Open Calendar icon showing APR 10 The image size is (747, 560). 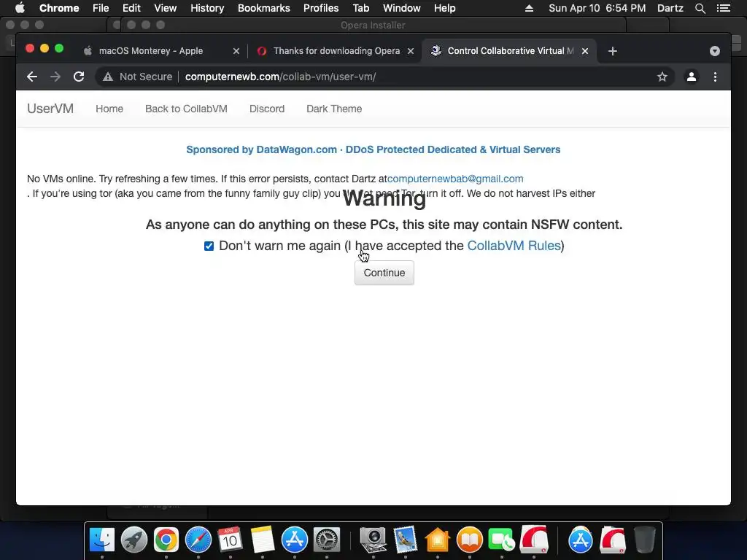point(230,540)
